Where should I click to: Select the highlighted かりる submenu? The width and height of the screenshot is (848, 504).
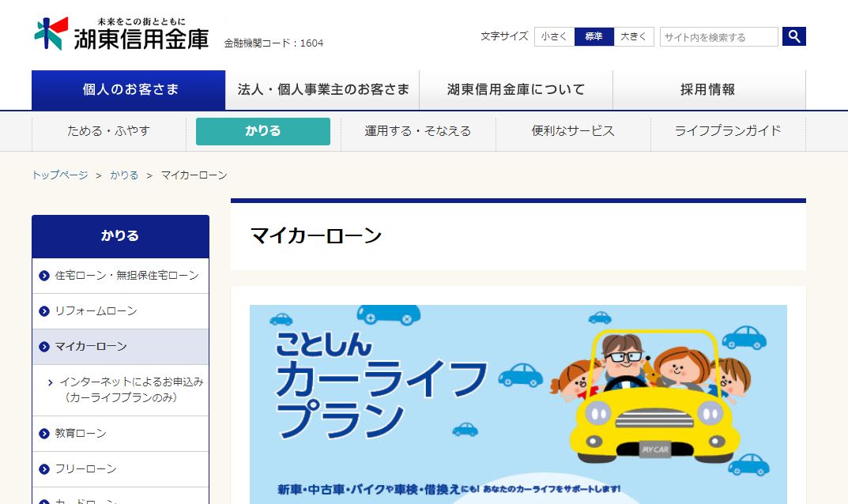(x=263, y=131)
